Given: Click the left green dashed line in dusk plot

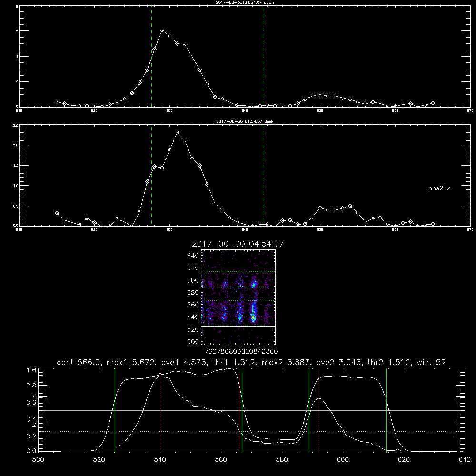Looking at the screenshot, I should coord(151,176).
